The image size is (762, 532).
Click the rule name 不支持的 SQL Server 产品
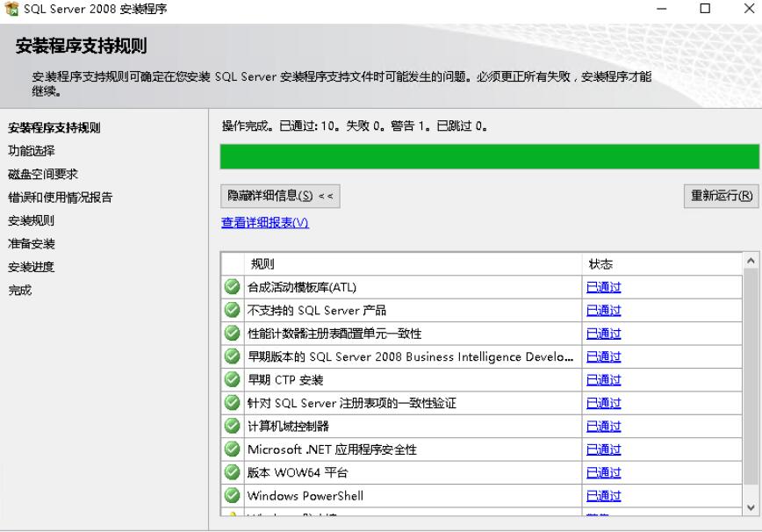317,311
